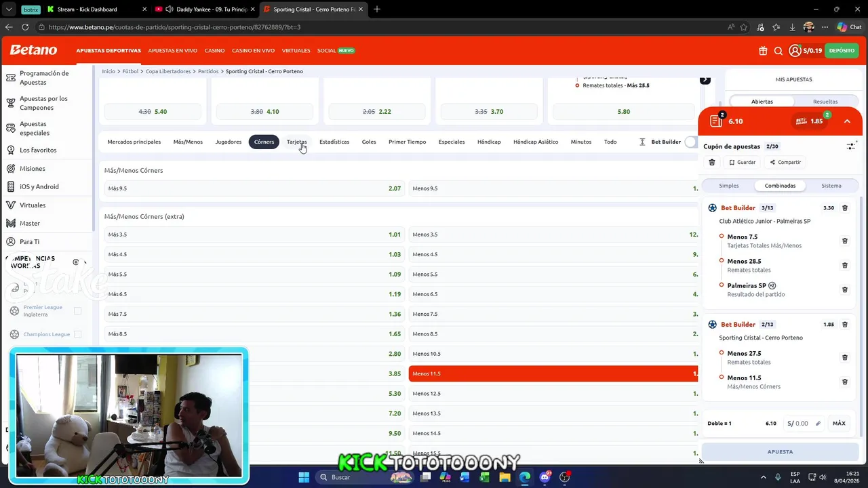Toggle the Bet Builder switch

pos(691,142)
